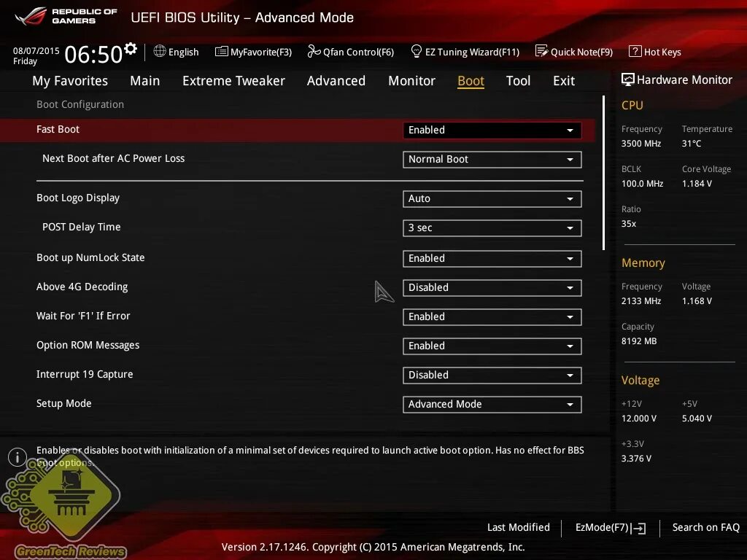Click the globe language icon
This screenshot has height=560, width=747.
click(x=160, y=51)
